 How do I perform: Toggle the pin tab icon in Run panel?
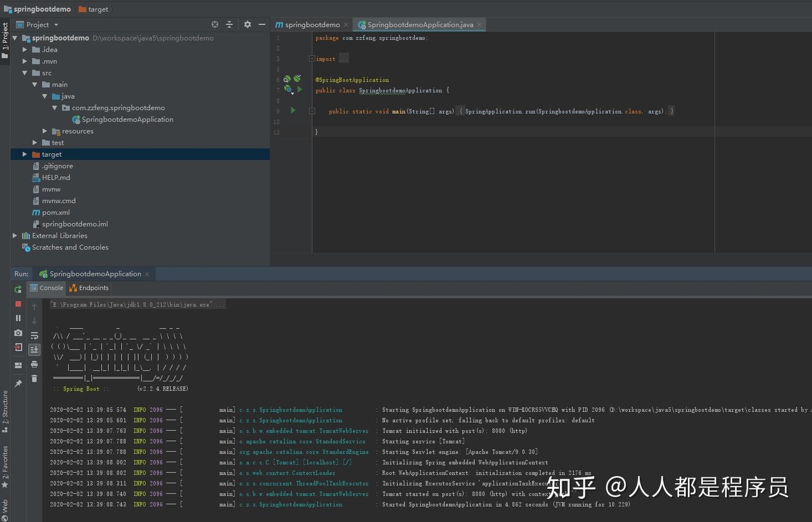pyautogui.click(x=18, y=384)
